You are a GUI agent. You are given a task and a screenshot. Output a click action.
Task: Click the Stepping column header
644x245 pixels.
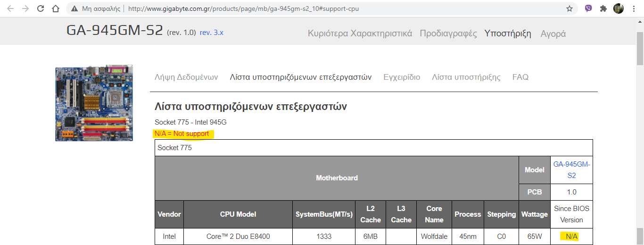coord(501,214)
